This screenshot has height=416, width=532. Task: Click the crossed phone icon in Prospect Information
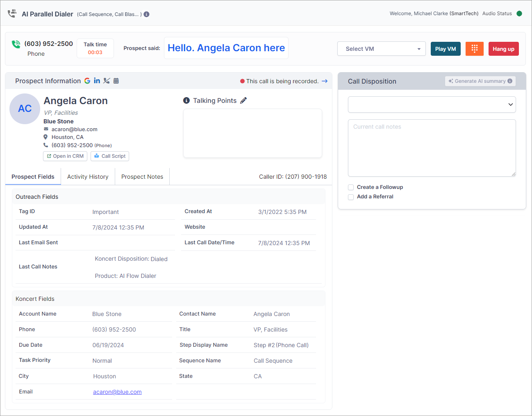click(107, 81)
